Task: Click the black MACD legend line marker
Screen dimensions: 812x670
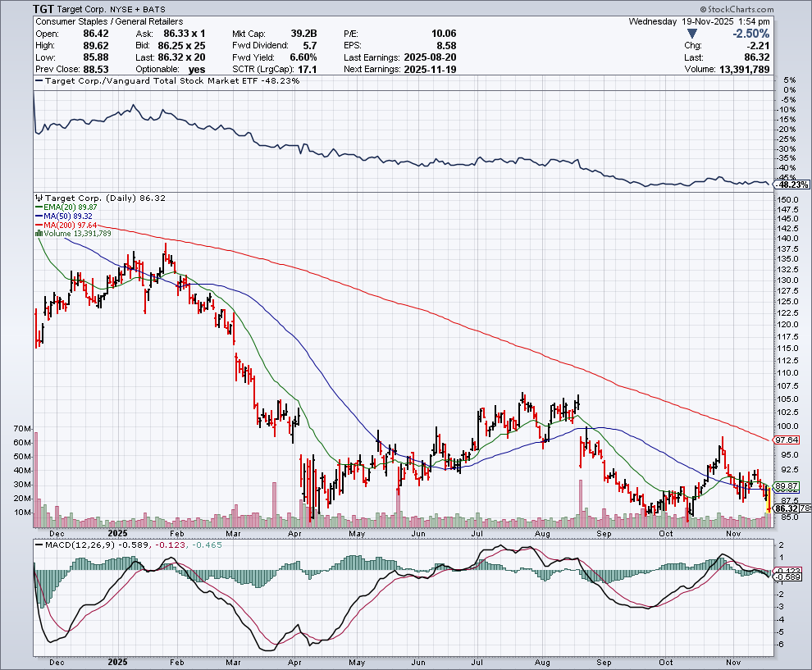Action: click(39, 545)
